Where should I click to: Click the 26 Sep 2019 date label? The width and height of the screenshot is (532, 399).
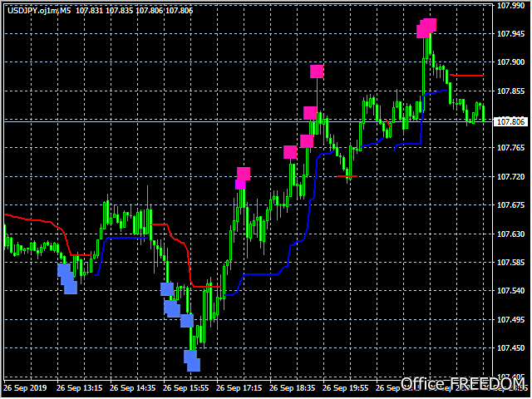[26, 388]
